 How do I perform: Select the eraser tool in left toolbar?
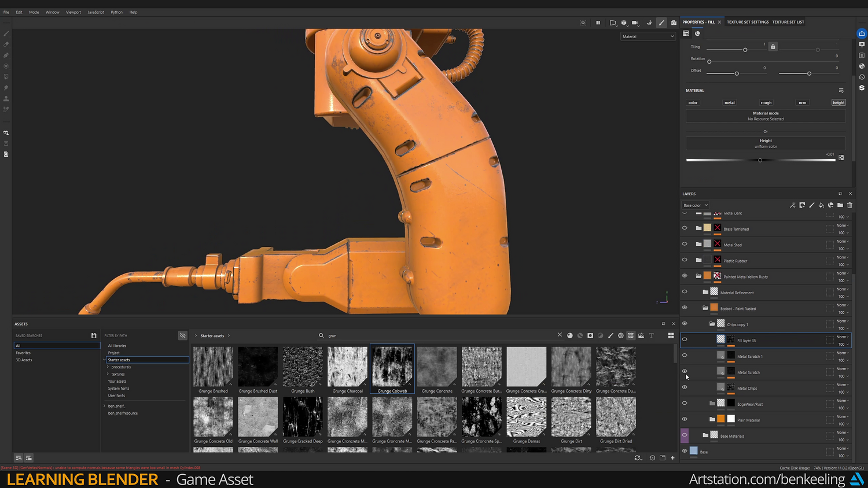(6, 45)
